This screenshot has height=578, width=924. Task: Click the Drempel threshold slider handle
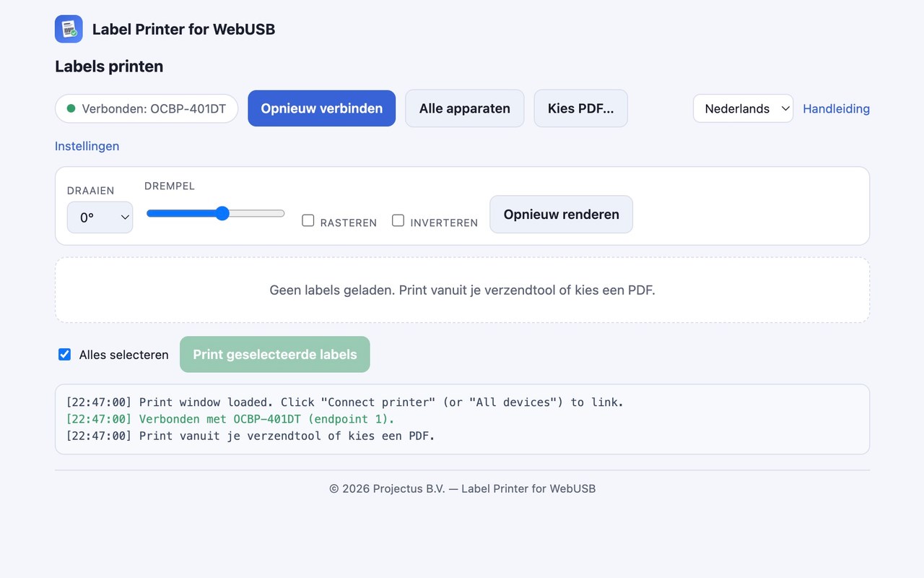(x=222, y=213)
